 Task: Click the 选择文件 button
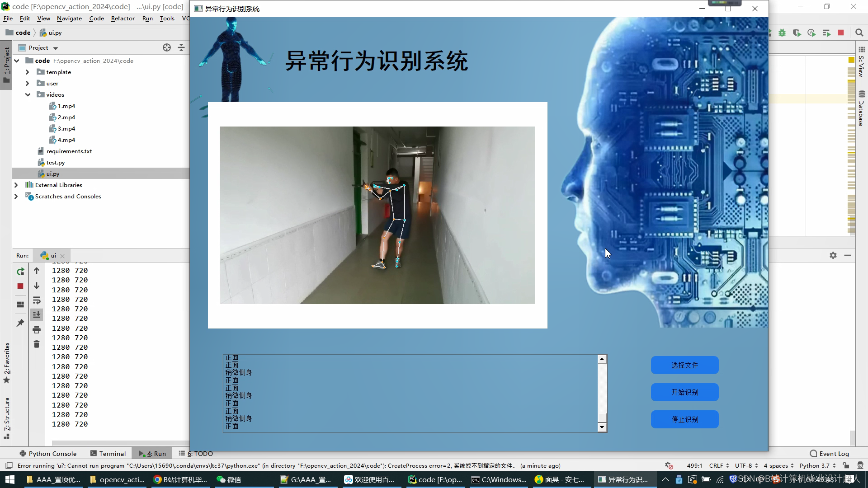pyautogui.click(x=684, y=365)
